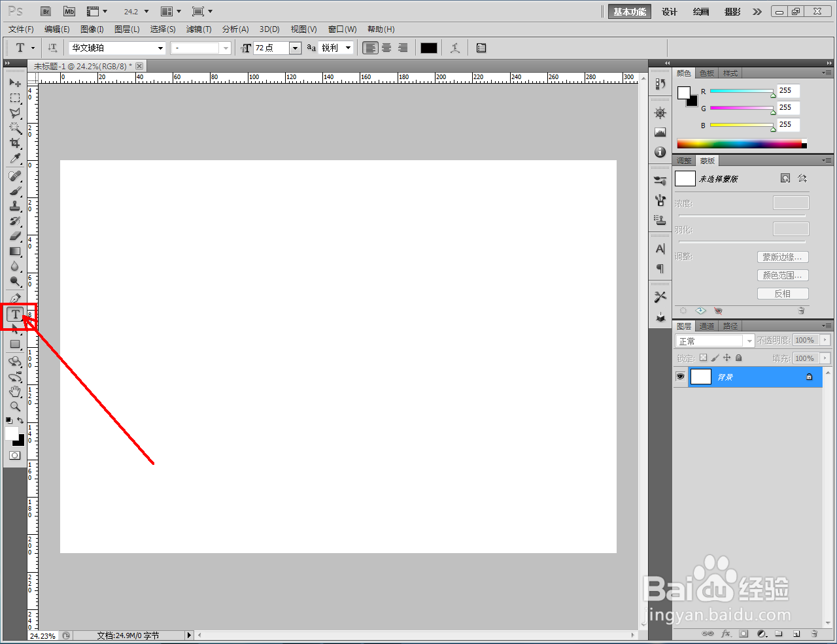Switch to the 通道 tab
Screen dimensions: 837x644
coord(707,326)
